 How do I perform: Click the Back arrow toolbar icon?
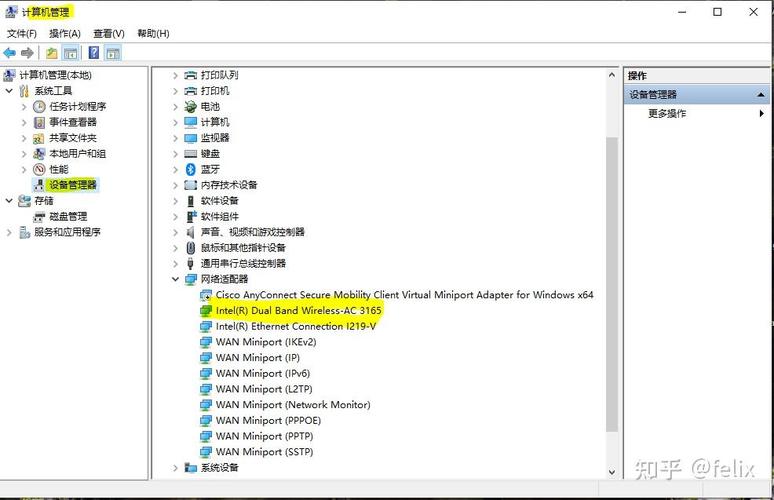[9, 53]
